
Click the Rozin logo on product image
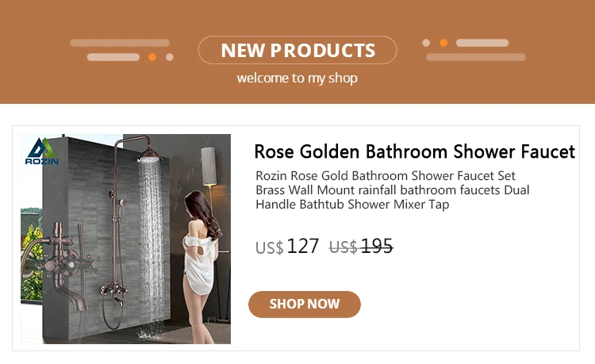42,151
